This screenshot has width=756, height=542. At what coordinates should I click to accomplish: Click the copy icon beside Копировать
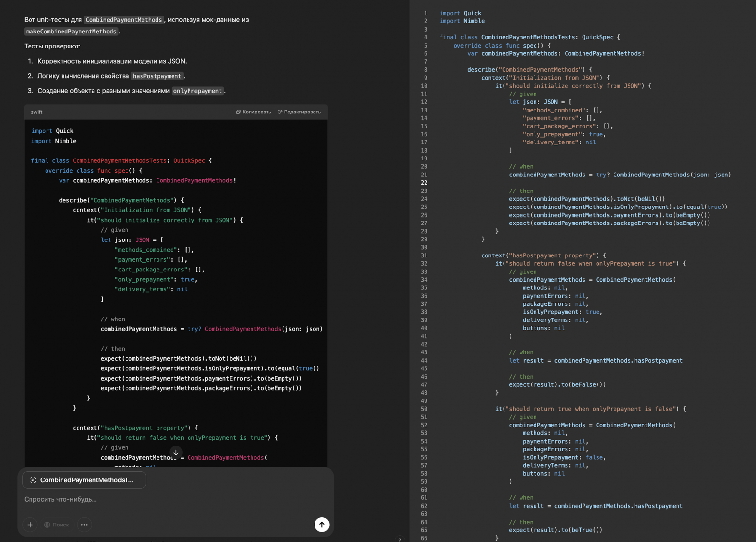pyautogui.click(x=238, y=112)
